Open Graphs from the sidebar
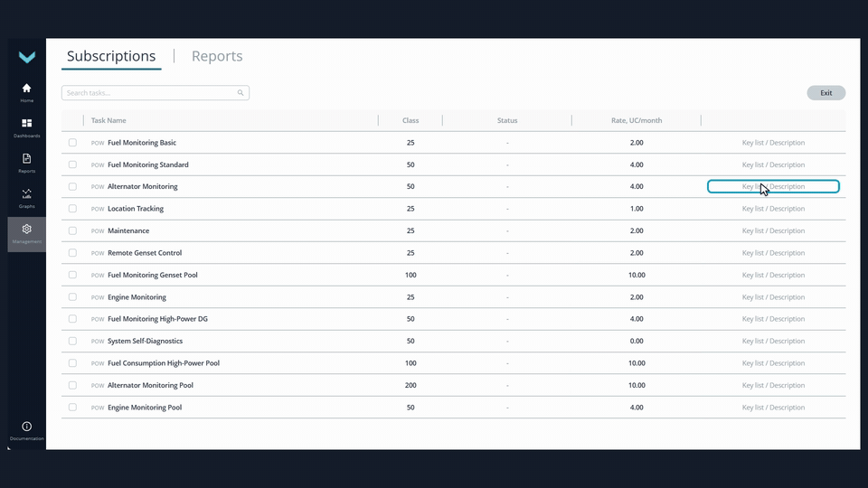 click(26, 199)
